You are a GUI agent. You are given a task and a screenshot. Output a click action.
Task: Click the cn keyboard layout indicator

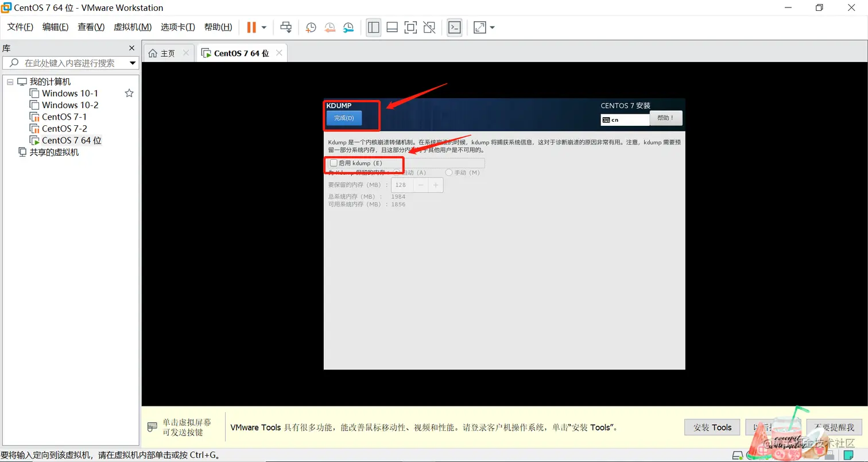[x=625, y=120]
